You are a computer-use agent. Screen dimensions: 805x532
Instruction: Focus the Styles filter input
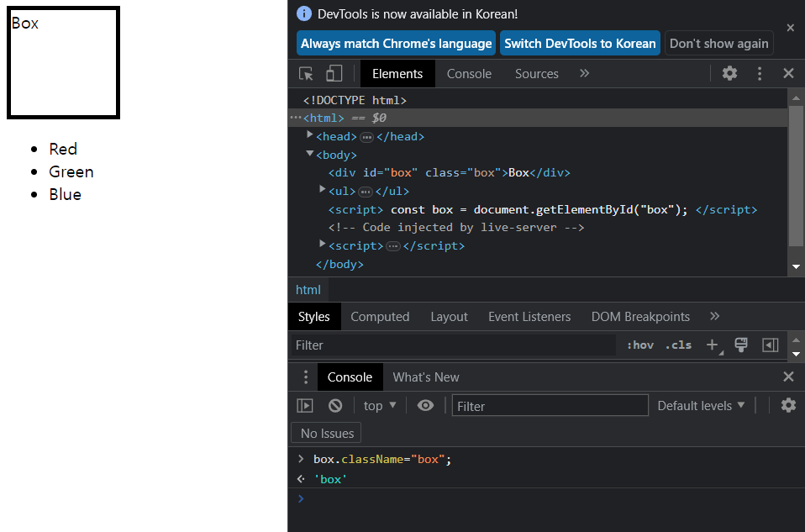point(454,345)
